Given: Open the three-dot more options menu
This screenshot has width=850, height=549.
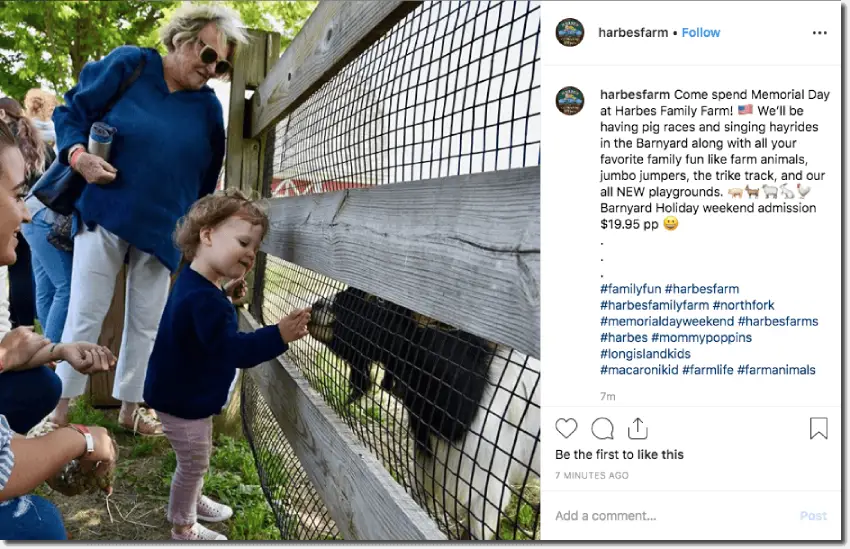Looking at the screenshot, I should tap(820, 33).
